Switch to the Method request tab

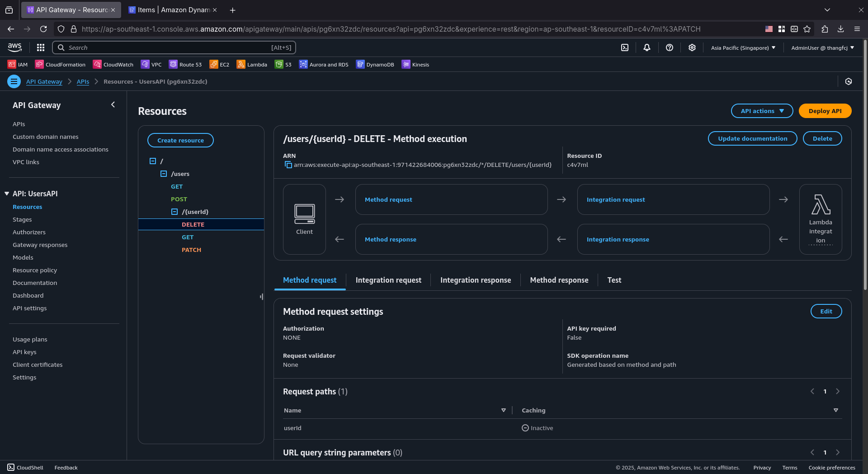[310, 280]
